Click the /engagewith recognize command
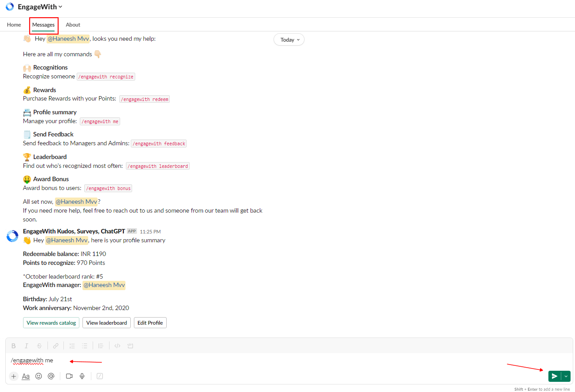 tap(106, 77)
